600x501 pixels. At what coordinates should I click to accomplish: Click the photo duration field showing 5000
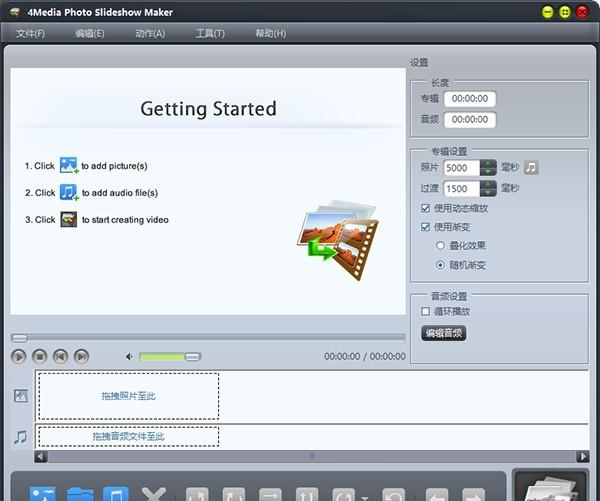(461, 168)
